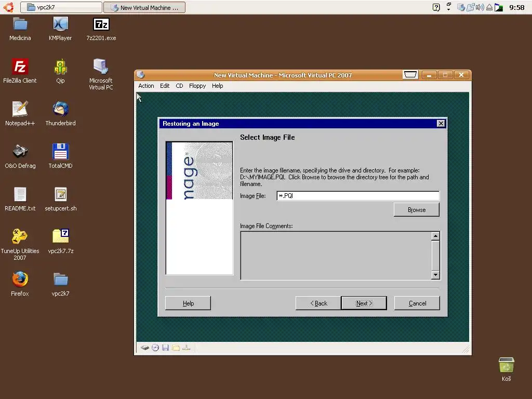The width and height of the screenshot is (532, 399).
Task: Switch to New Virtual Machine taskbar window
Action: [x=144, y=7]
